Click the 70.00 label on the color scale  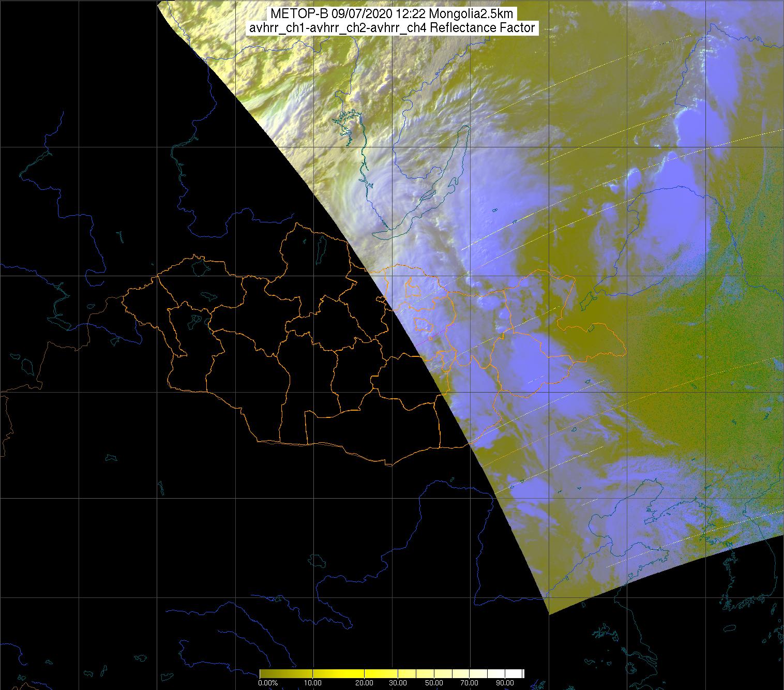(470, 683)
